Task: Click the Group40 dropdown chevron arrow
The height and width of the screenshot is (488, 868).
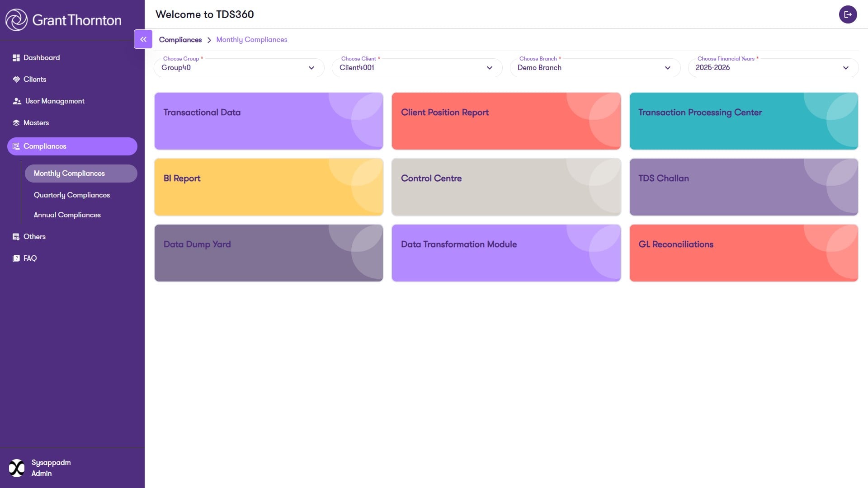Action: click(311, 68)
